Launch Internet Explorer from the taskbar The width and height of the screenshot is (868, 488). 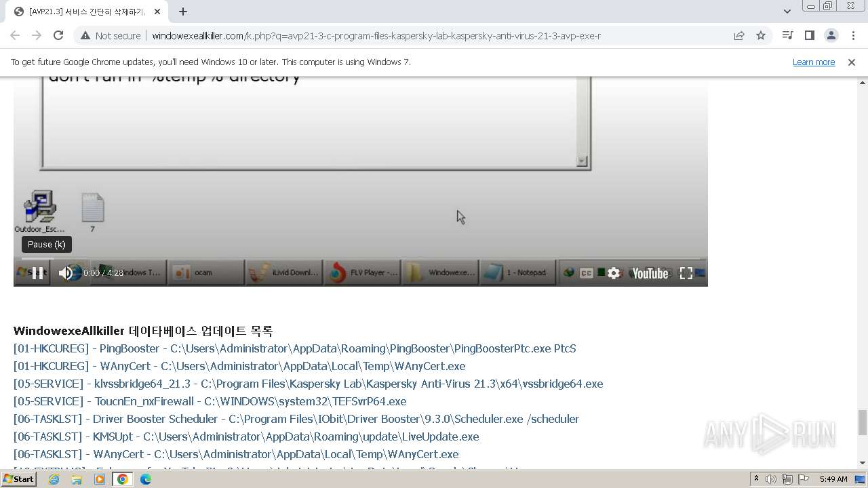coord(54,479)
